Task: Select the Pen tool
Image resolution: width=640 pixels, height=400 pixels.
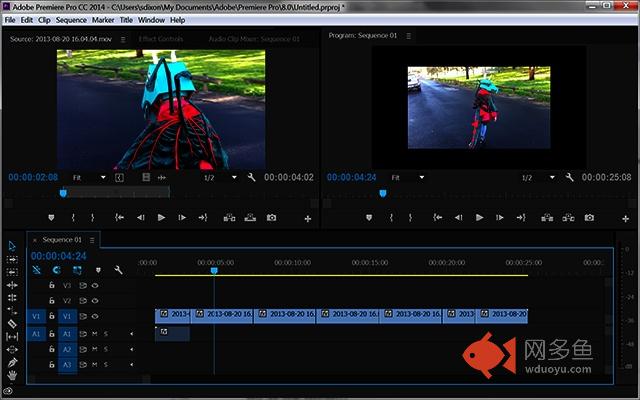Action: (12, 362)
